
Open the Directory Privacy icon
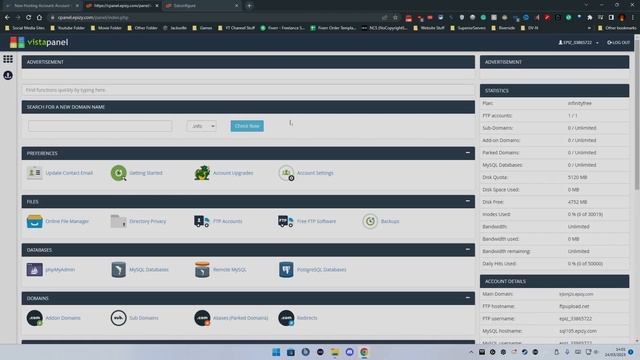point(118,221)
